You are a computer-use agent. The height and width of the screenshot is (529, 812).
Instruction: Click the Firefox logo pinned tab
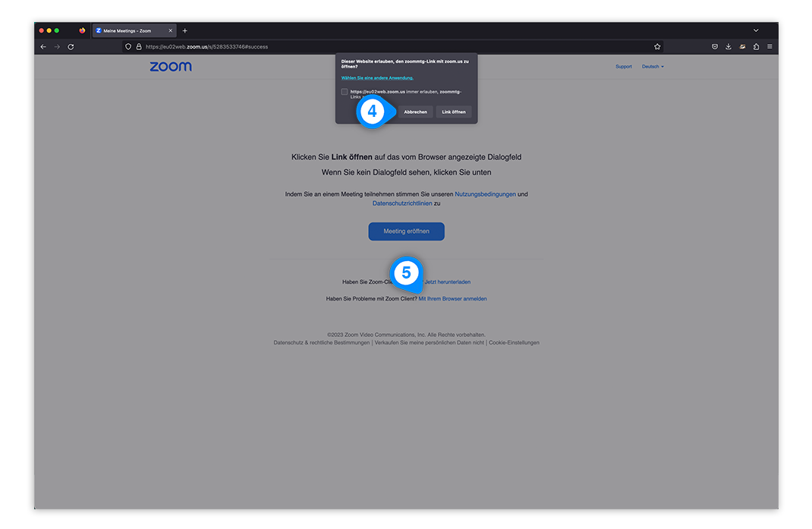click(82, 30)
